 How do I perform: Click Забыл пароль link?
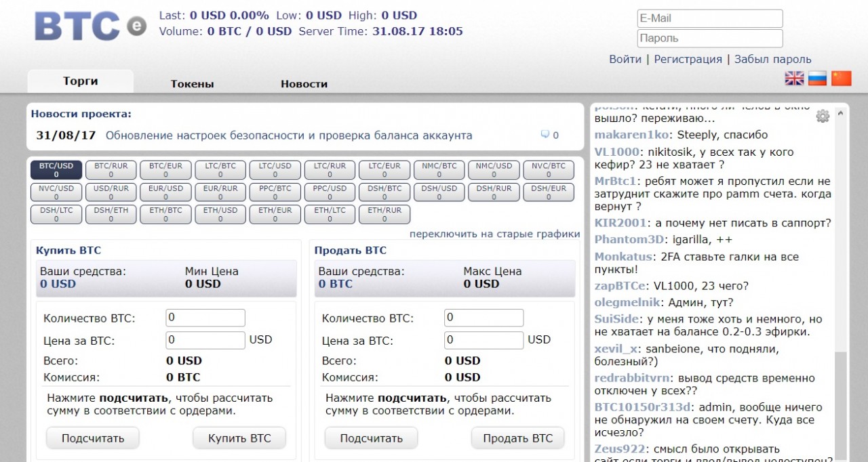[773, 59]
